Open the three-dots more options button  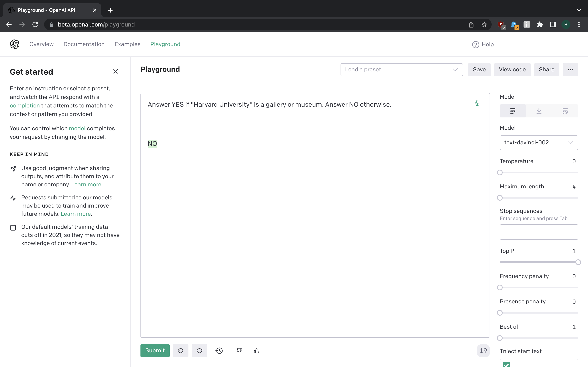tap(570, 70)
